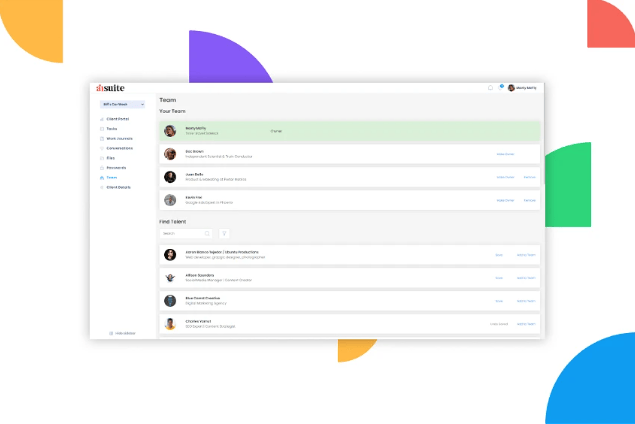Open Tasks in the sidebar
This screenshot has width=635, height=424.
(x=112, y=129)
